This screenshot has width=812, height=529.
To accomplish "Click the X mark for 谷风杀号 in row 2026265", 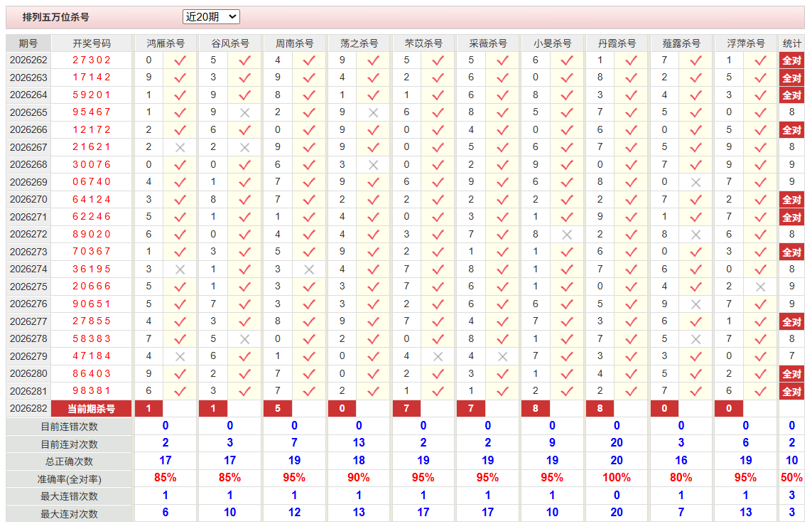I will 245,112.
